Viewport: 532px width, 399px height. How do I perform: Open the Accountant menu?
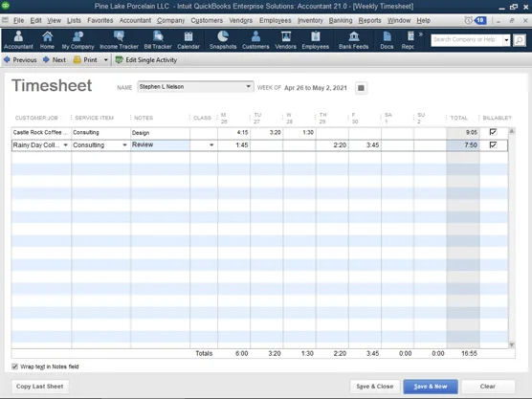(x=135, y=21)
